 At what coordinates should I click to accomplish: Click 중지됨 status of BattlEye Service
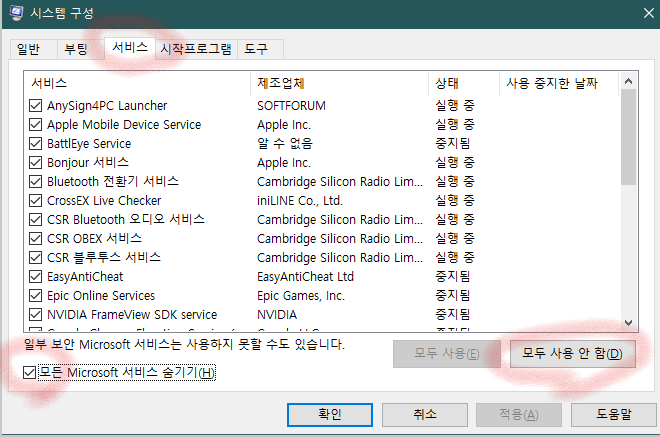coord(452,144)
